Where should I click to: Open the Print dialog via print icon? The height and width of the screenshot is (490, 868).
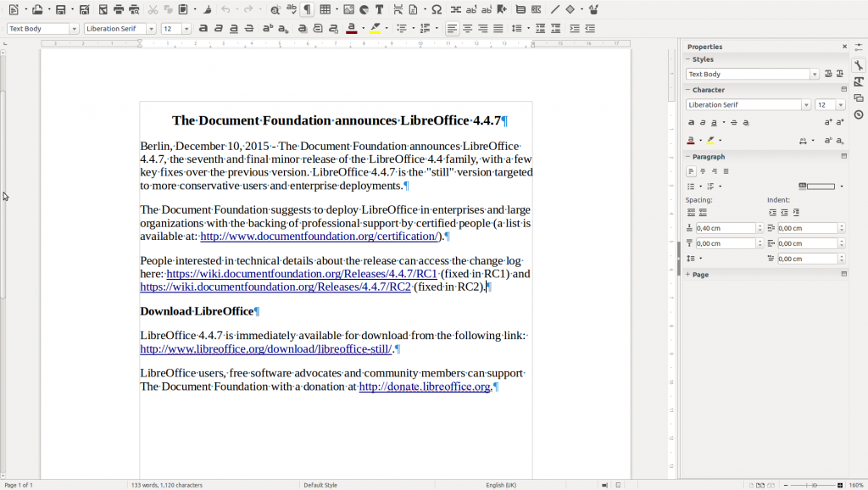(x=119, y=9)
